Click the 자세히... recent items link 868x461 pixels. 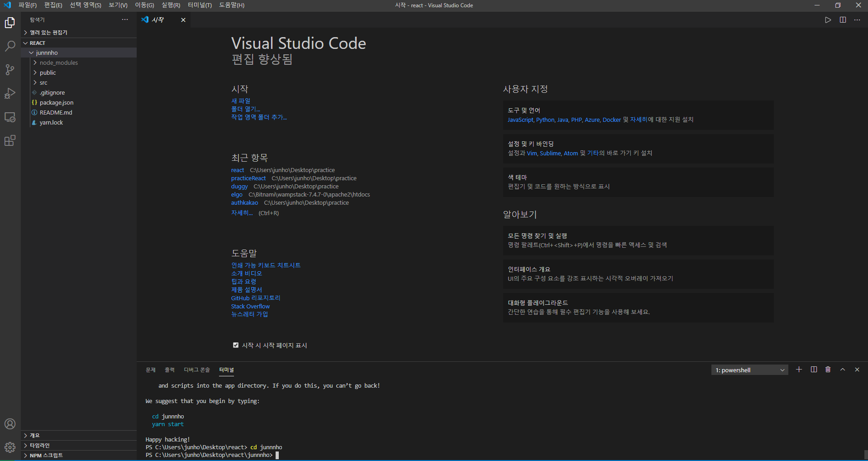242,213
